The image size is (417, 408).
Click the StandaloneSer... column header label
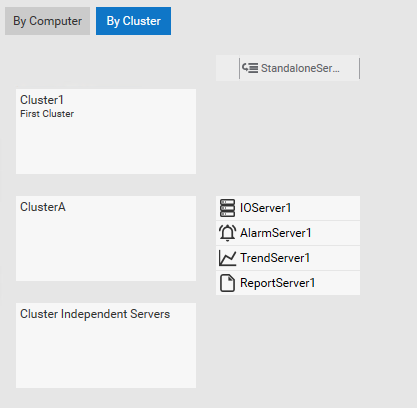pos(300,68)
